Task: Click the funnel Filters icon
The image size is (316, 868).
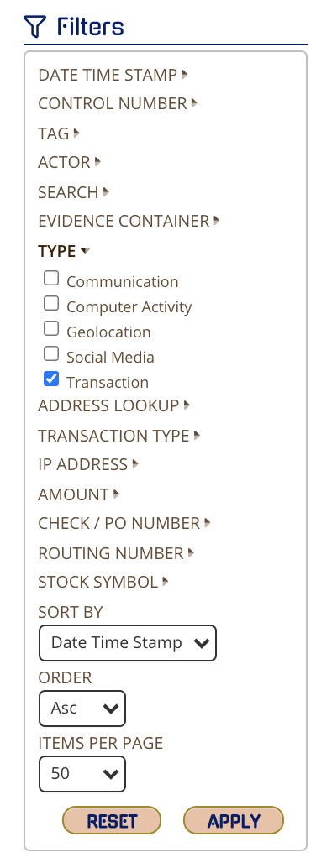Action: click(34, 26)
